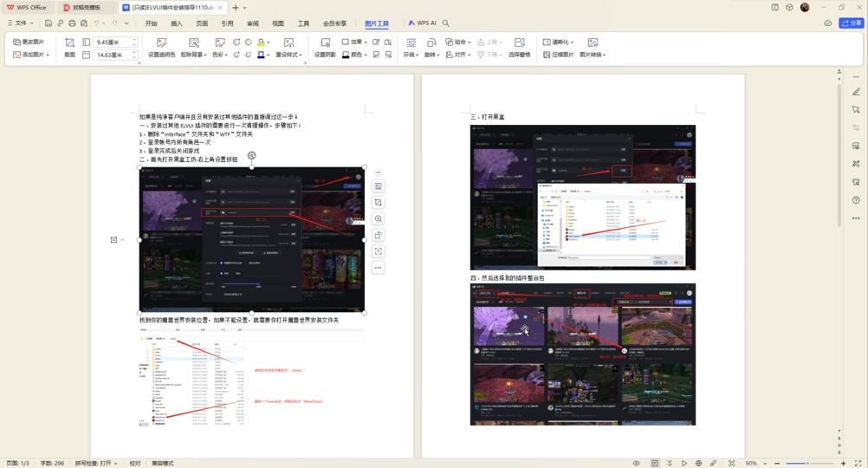The width and height of the screenshot is (868, 468).
Task: Click the image under 三、打开黑盒 heading
Action: coord(583,198)
